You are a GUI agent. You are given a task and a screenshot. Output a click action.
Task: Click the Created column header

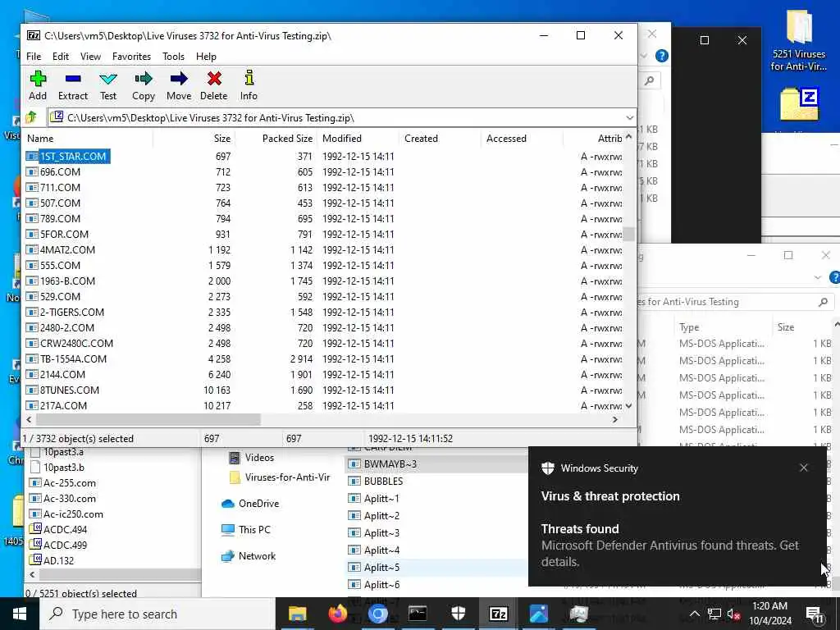(x=440, y=138)
